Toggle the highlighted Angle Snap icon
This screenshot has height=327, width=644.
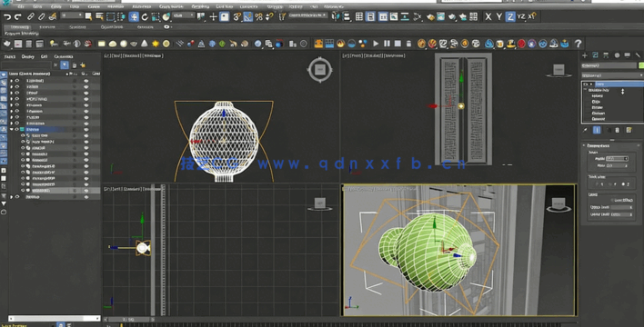[x=248, y=17]
